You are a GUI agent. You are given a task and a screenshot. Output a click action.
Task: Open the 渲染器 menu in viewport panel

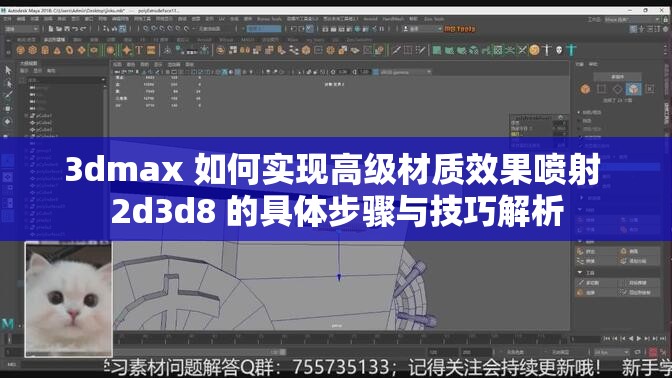coord(174,64)
